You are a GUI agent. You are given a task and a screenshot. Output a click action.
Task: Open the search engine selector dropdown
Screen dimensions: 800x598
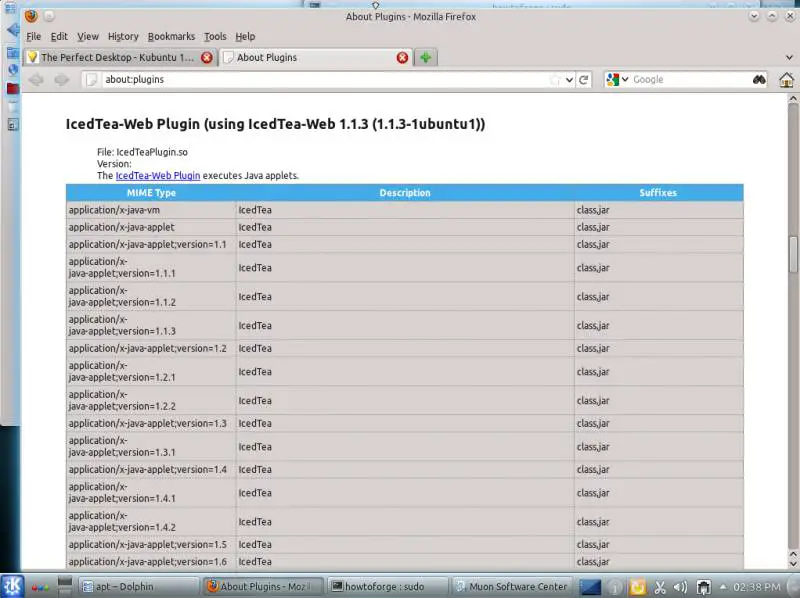click(625, 80)
